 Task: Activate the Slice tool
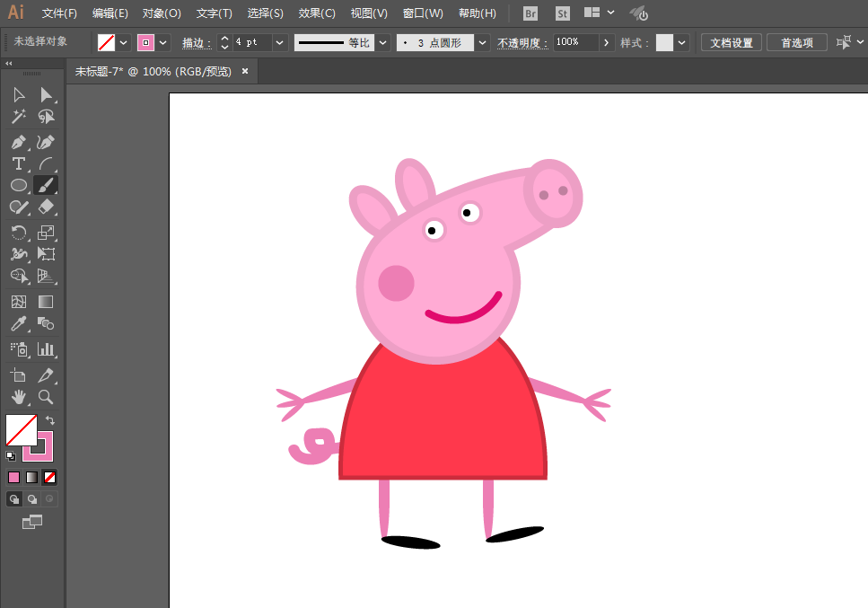pos(46,375)
